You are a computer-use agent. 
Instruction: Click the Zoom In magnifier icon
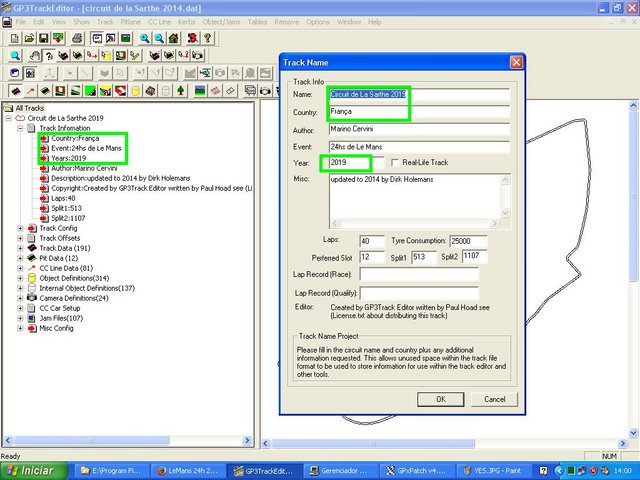click(144, 38)
